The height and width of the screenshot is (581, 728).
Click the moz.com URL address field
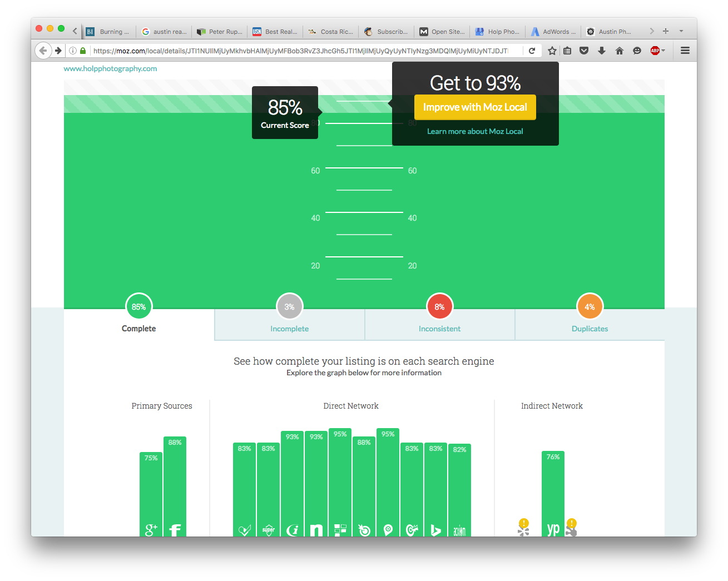tap(300, 51)
